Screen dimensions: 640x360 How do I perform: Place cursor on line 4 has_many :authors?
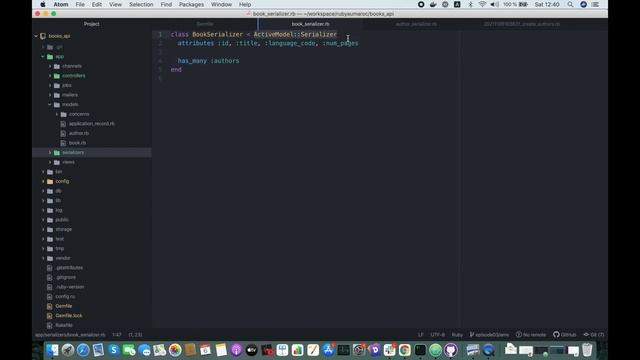(x=208, y=61)
